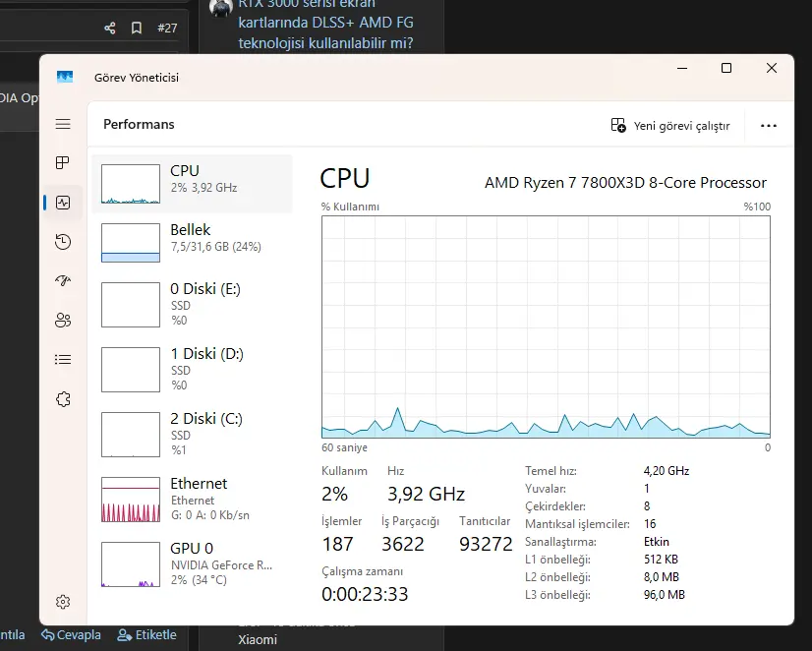Select the 0 Diski (E:) item
The width and height of the screenshot is (812, 651).
(x=192, y=305)
